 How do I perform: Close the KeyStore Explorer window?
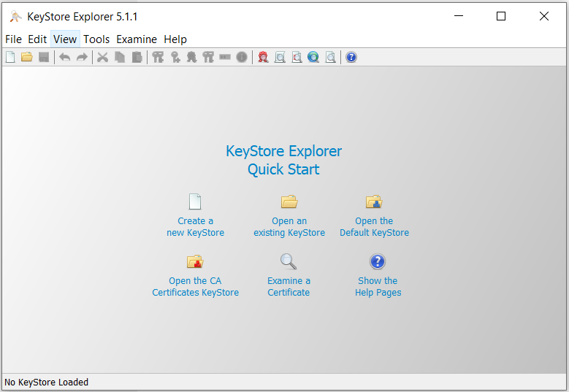click(544, 16)
